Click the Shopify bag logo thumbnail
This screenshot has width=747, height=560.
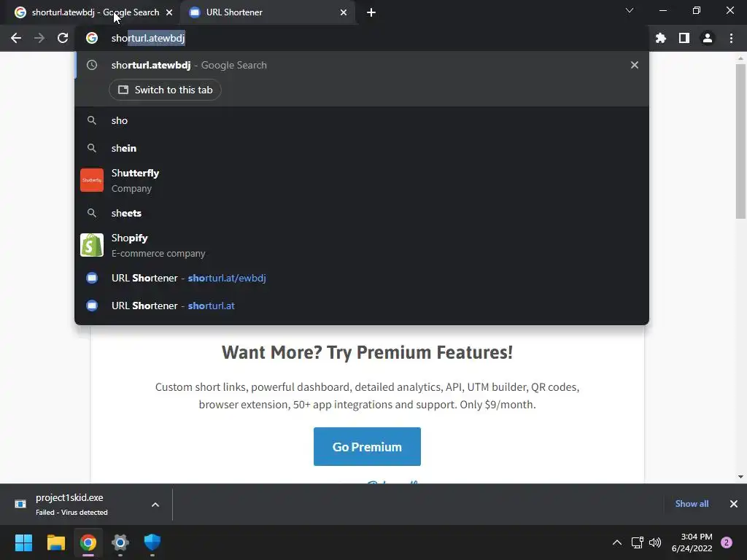(x=92, y=245)
